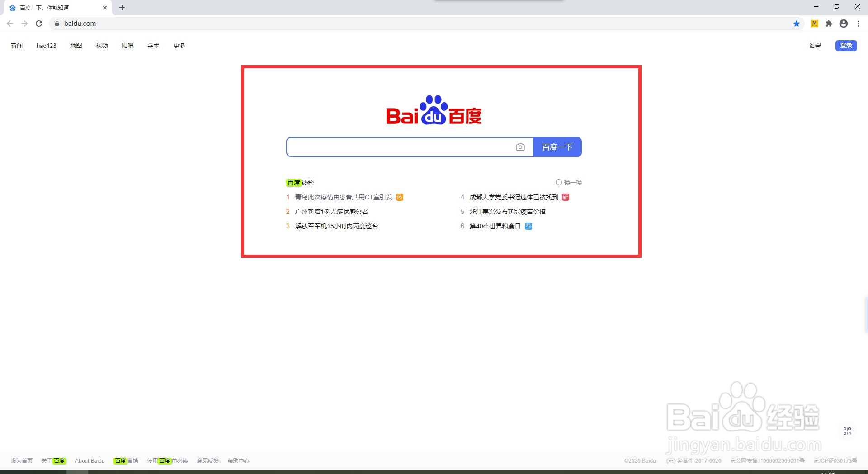
Task: Open headline 浙江嘉兴公布新冠疫苗价格
Action: (x=507, y=212)
